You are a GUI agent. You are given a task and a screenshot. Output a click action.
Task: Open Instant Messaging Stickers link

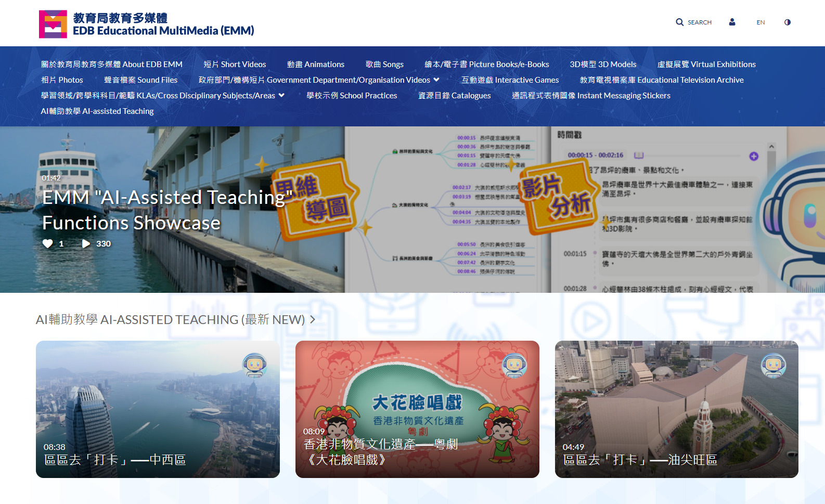pyautogui.click(x=590, y=96)
